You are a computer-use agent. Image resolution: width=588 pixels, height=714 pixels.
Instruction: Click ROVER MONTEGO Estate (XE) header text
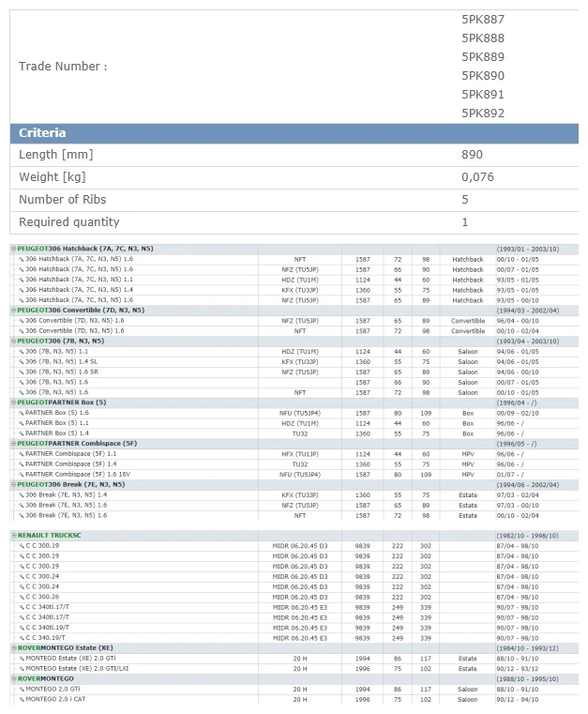tap(65, 648)
